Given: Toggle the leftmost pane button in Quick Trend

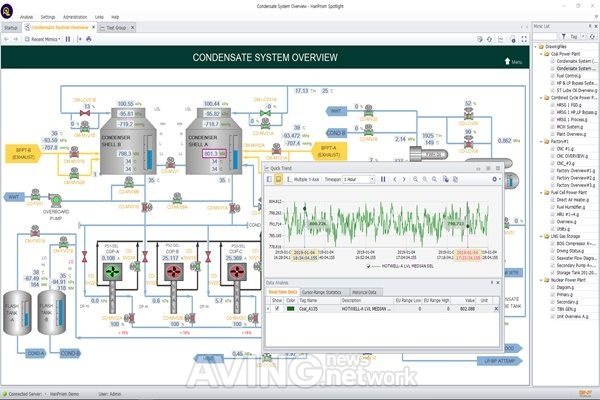Looking at the screenshot, I should pyautogui.click(x=269, y=179).
